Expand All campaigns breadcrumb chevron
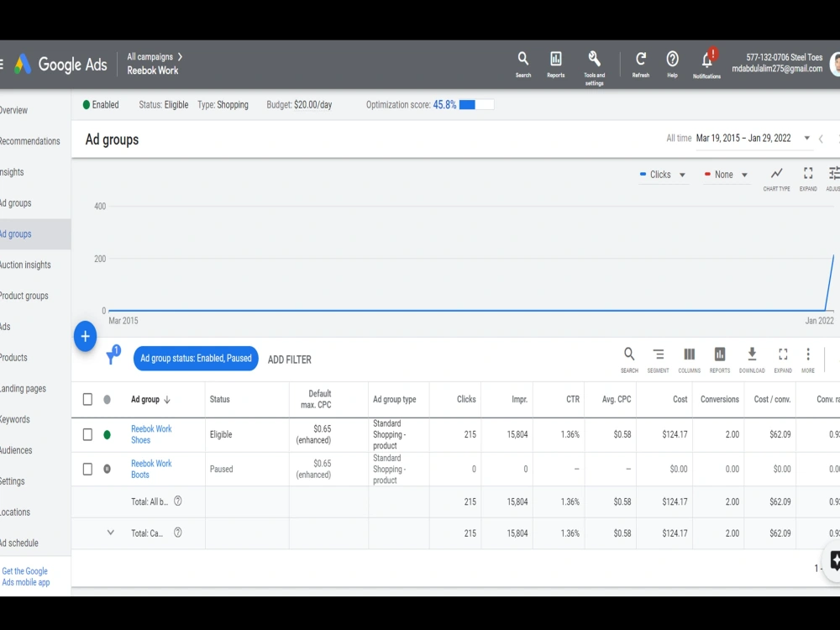The image size is (840, 630). pos(180,56)
